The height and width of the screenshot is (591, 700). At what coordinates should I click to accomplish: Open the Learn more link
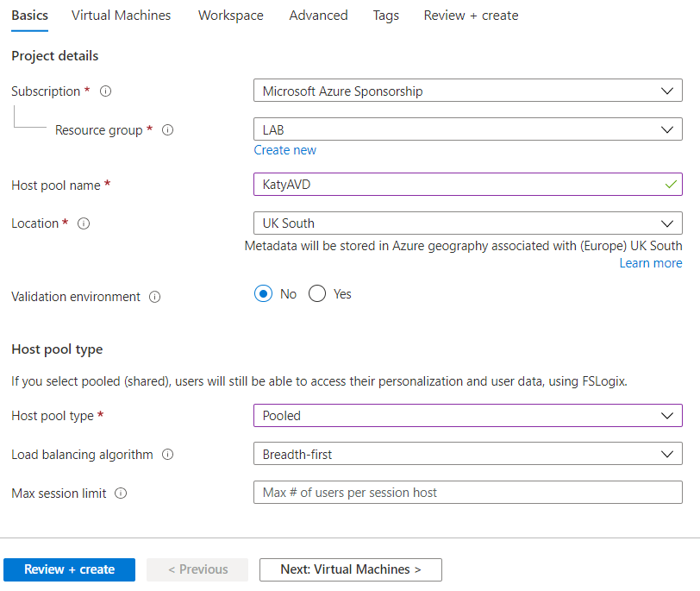[x=651, y=262]
